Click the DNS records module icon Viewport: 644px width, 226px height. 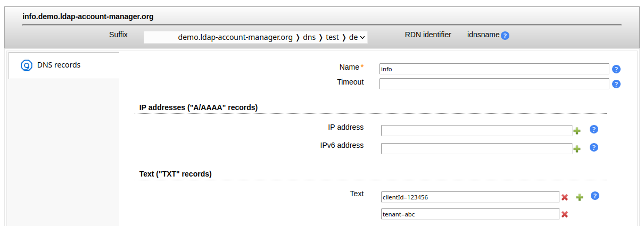pyautogui.click(x=27, y=65)
